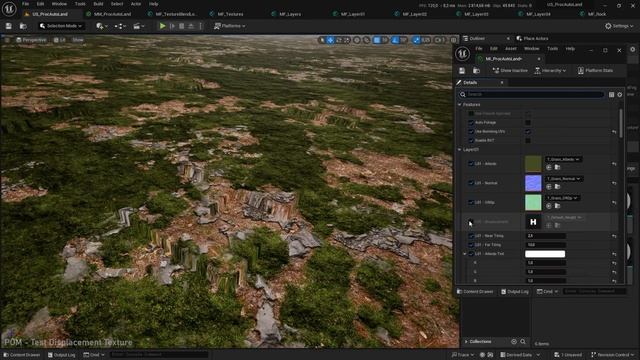640x360 pixels.
Task: Click the Platform Stats button
Action: (x=596, y=71)
